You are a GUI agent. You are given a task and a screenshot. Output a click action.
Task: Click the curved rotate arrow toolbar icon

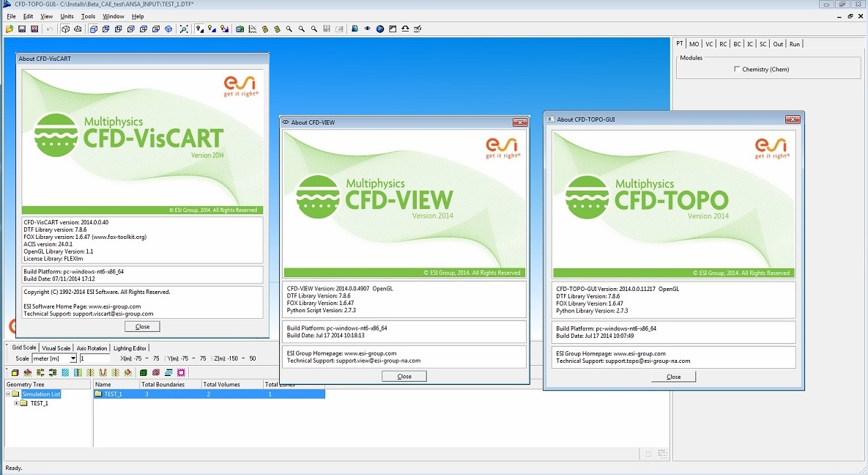click(405, 29)
